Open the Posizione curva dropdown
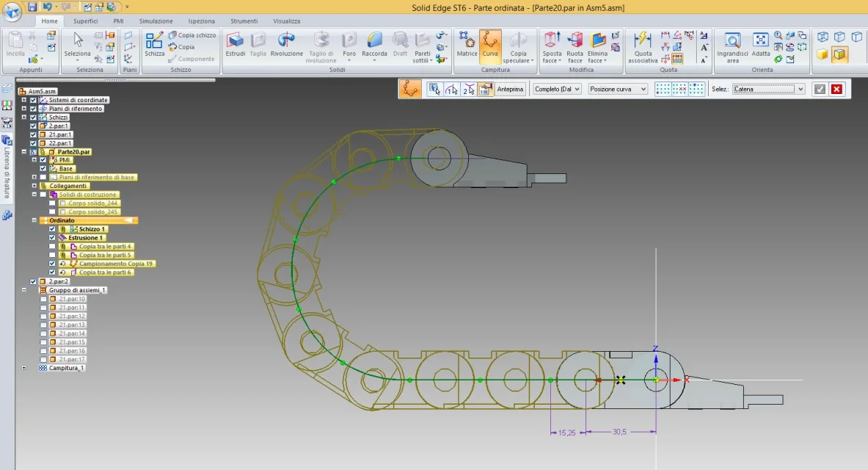The height and width of the screenshot is (470, 868). (617, 89)
